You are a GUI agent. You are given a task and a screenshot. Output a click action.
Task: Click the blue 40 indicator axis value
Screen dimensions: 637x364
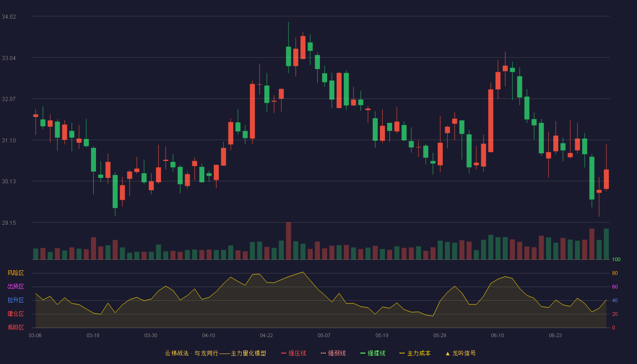click(x=615, y=301)
